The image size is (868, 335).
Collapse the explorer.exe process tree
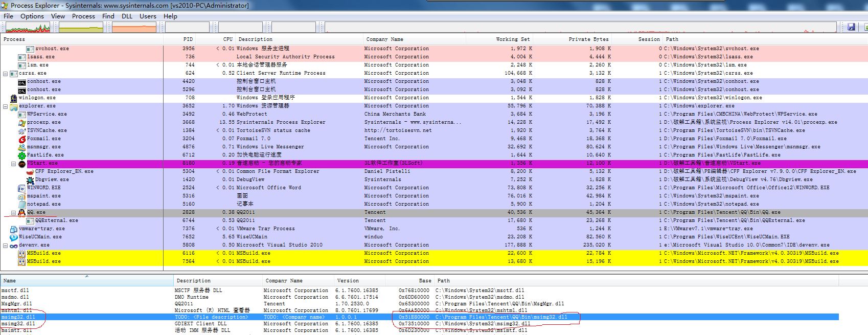pyautogui.click(x=5, y=106)
